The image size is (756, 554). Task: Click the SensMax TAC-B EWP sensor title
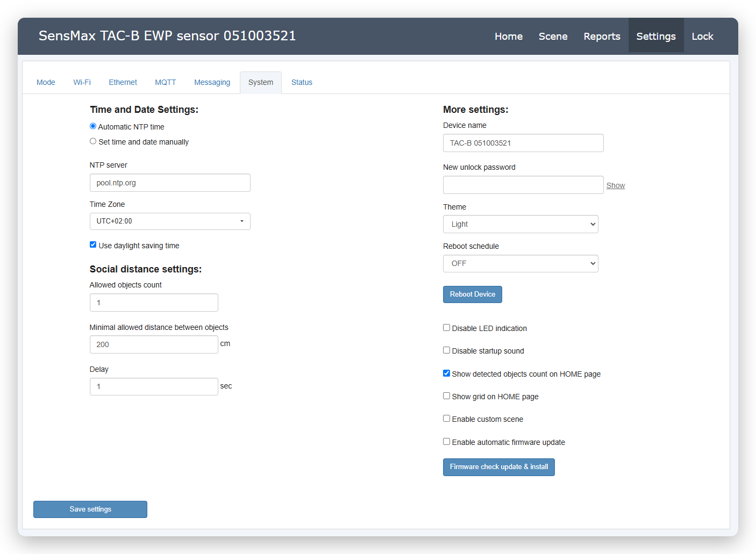tap(167, 35)
